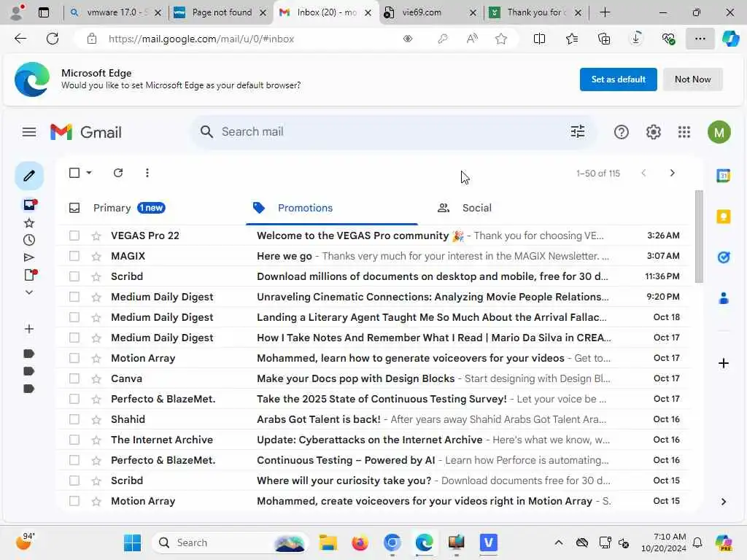747x560 pixels.
Task: Star the Motion Array voiceovers Oct 17 email
Action: click(96, 357)
